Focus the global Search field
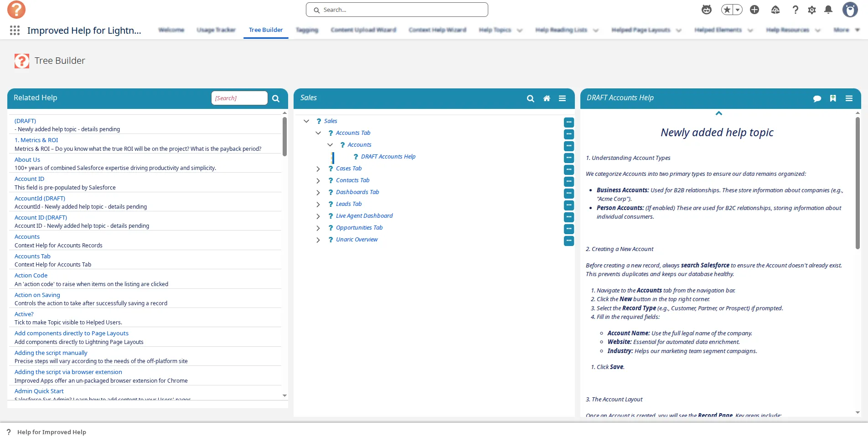Viewport: 868px width, 441px height. point(397,10)
